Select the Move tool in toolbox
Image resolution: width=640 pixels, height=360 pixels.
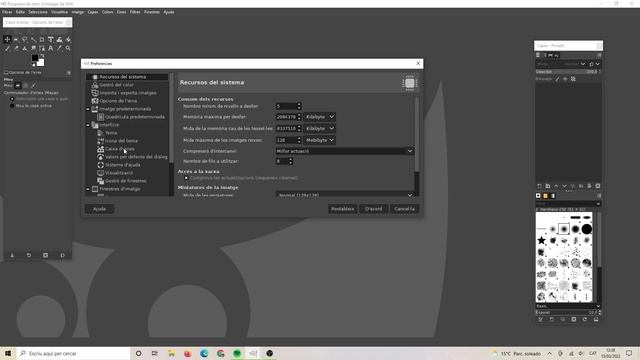click(7, 40)
